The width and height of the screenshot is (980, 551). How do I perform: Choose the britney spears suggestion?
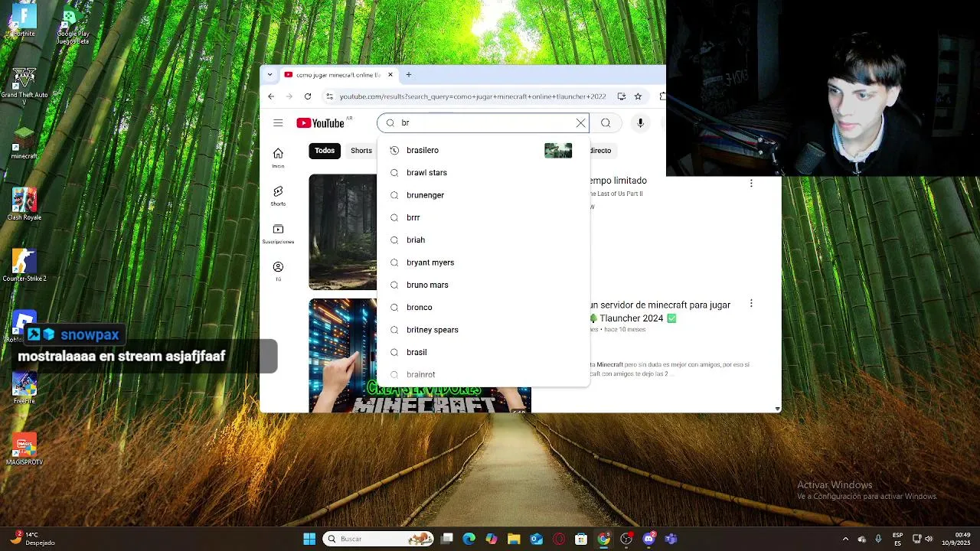point(483,330)
